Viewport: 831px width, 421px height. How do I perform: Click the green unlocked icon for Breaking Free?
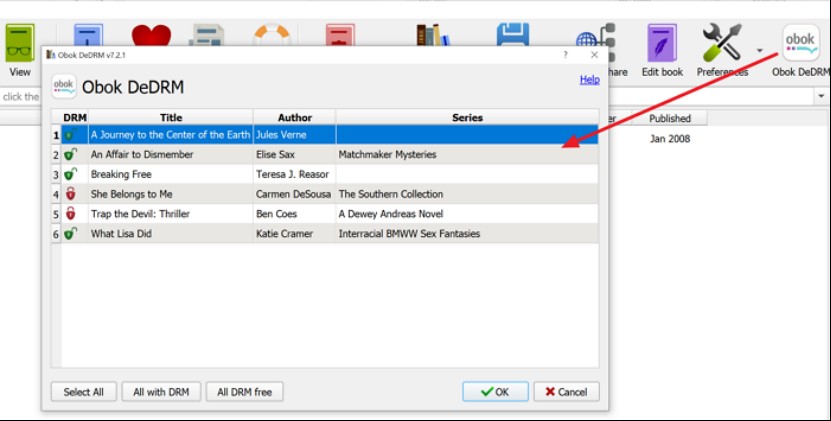click(70, 174)
